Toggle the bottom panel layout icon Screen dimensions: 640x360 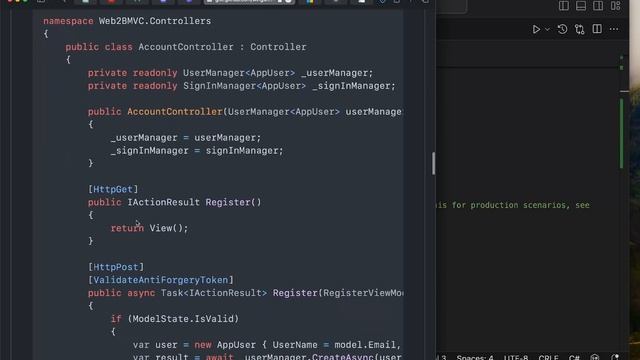[x=581, y=6]
